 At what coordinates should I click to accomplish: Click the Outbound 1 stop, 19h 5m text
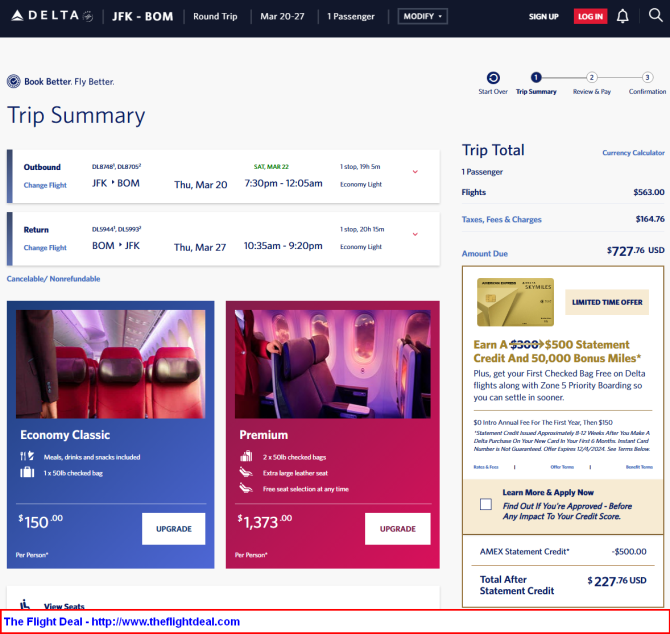pos(360,167)
